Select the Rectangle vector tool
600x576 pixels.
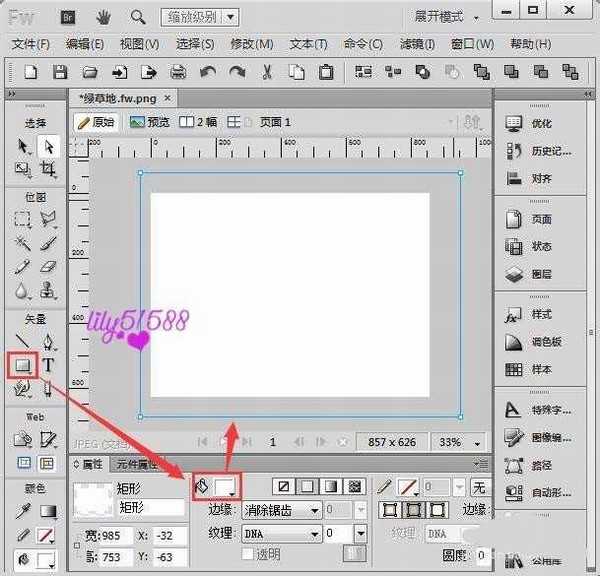click(22, 366)
